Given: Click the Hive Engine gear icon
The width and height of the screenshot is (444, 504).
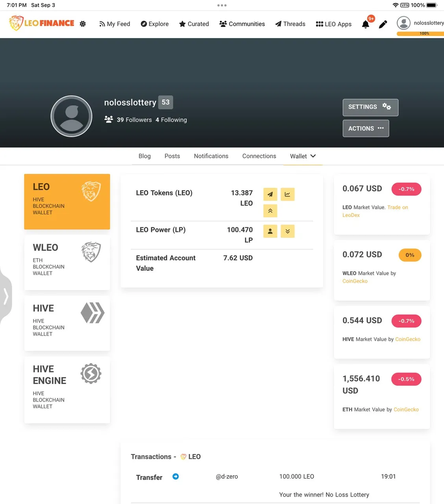Looking at the screenshot, I should tap(91, 374).
